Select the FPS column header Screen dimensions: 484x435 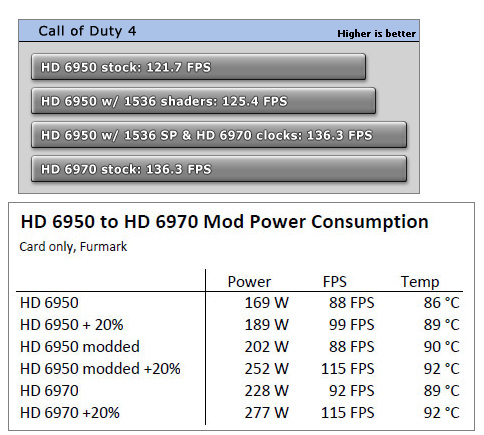tap(334, 282)
